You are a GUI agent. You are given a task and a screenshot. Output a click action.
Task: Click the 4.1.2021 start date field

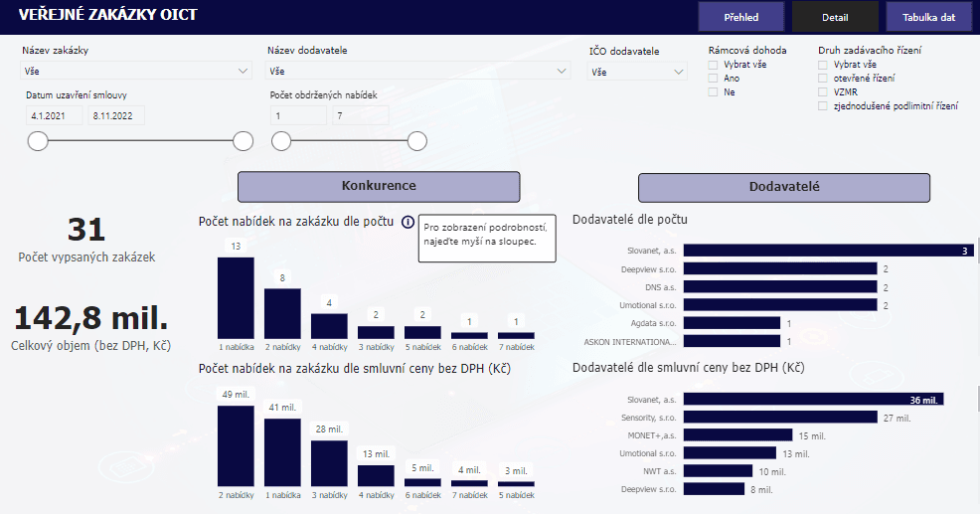pos(56,115)
